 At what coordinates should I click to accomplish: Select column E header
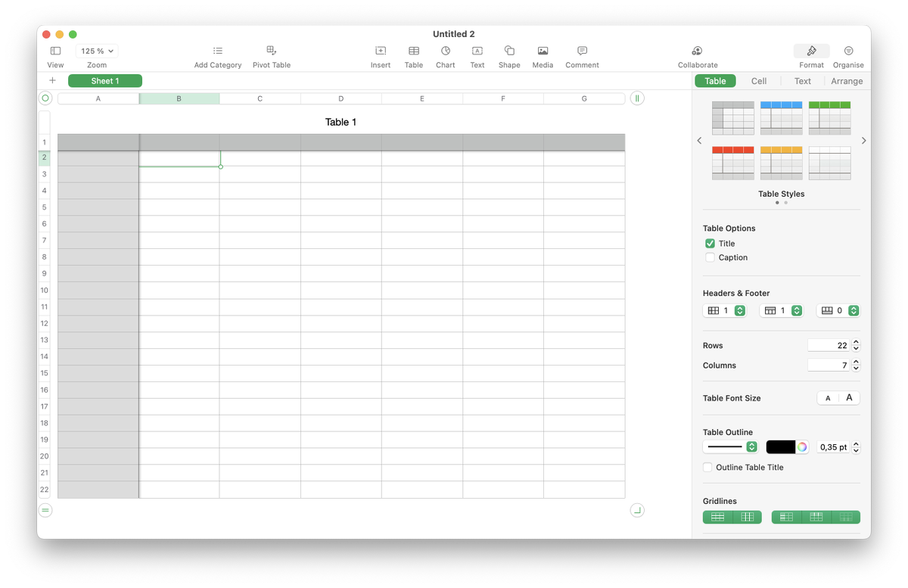(422, 98)
